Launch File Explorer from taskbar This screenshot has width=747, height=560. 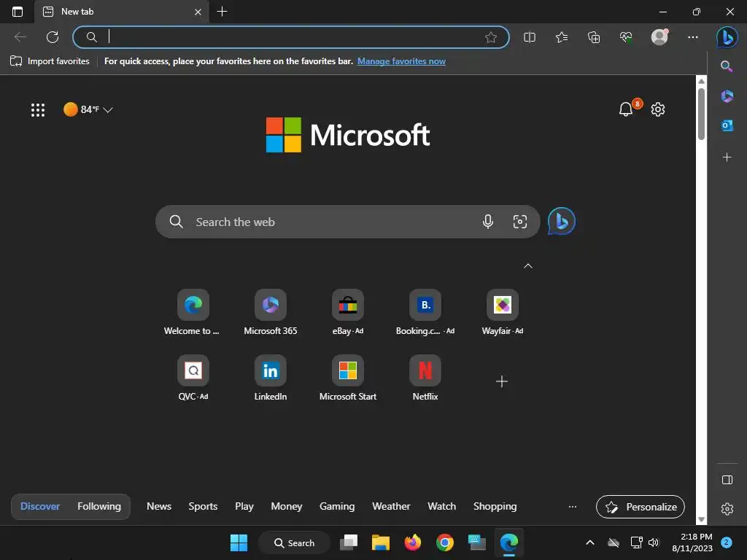(381, 542)
